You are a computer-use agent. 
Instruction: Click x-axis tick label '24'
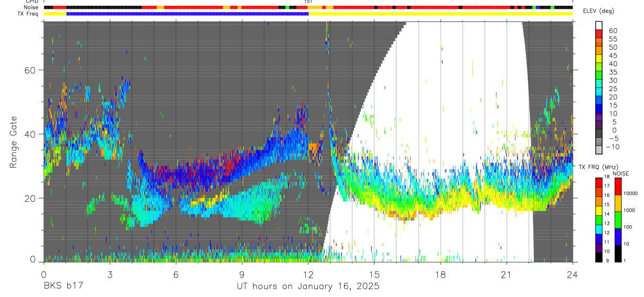573,274
